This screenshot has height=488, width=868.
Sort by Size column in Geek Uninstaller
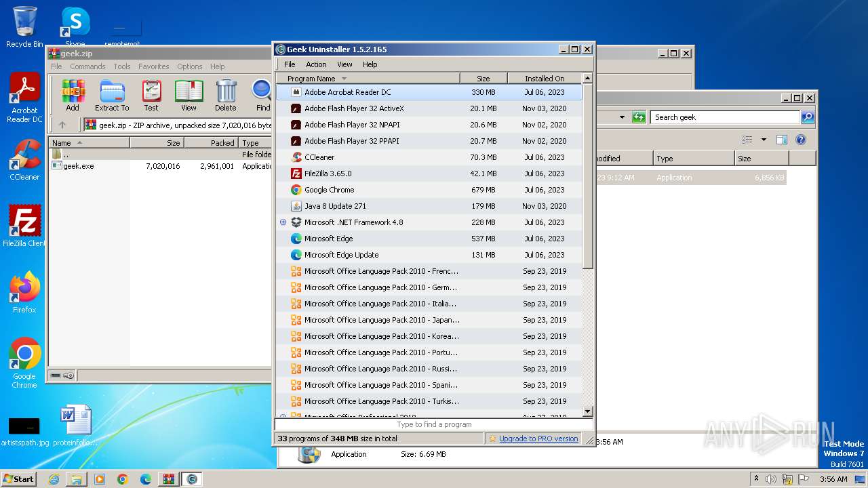tap(484, 79)
